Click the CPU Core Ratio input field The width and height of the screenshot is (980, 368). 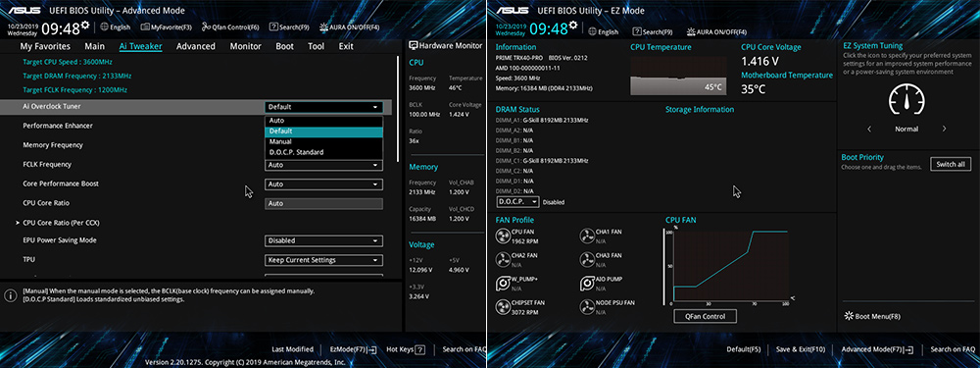click(x=323, y=203)
